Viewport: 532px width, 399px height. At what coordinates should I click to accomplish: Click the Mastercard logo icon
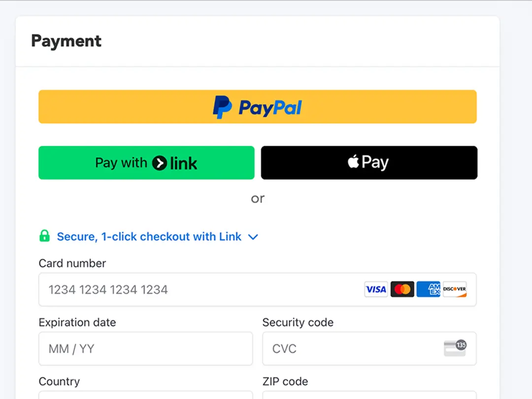coord(402,289)
